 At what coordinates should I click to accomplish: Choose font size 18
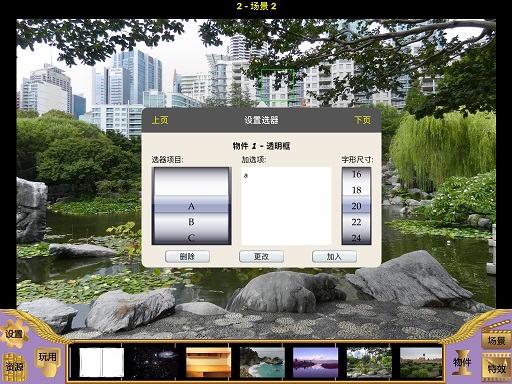click(x=356, y=190)
